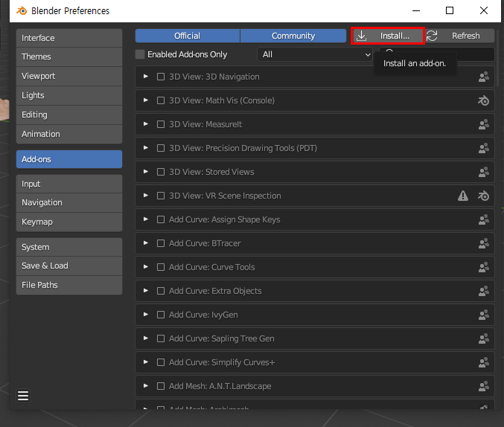Expand the Simplify Curves+ add-on details
This screenshot has height=427, width=504.
(146, 362)
